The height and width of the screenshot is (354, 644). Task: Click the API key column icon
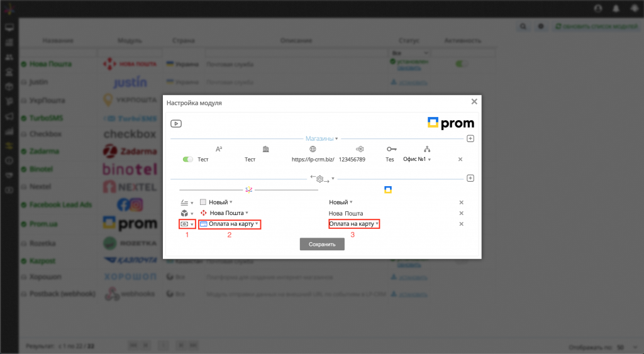391,149
